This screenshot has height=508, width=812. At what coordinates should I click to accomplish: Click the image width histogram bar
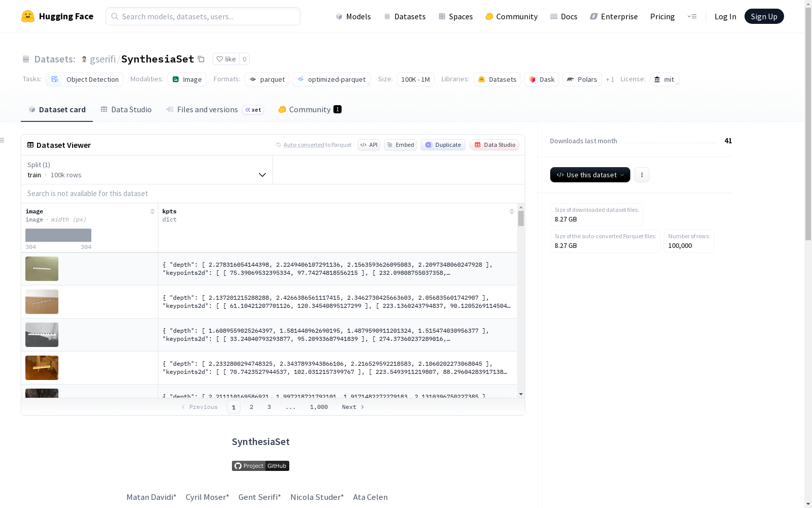58,235
